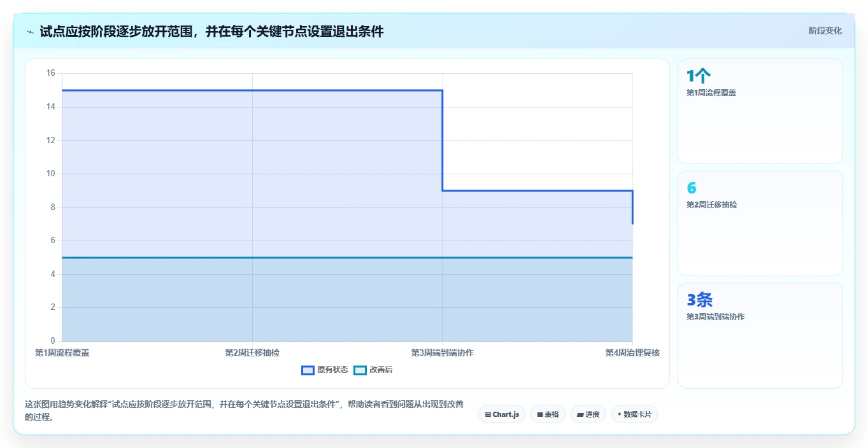868x448 pixels.
Task: Click the chart description paragraph below the chart
Action: (245, 410)
